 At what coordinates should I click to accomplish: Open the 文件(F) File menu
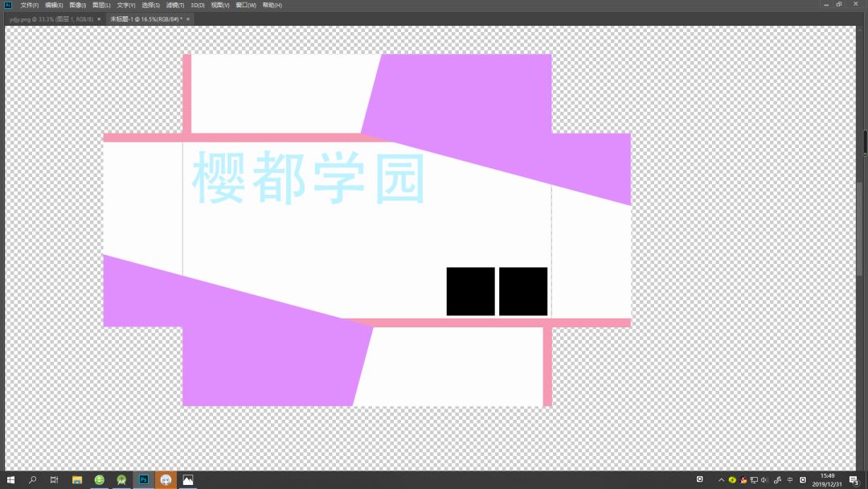[30, 5]
